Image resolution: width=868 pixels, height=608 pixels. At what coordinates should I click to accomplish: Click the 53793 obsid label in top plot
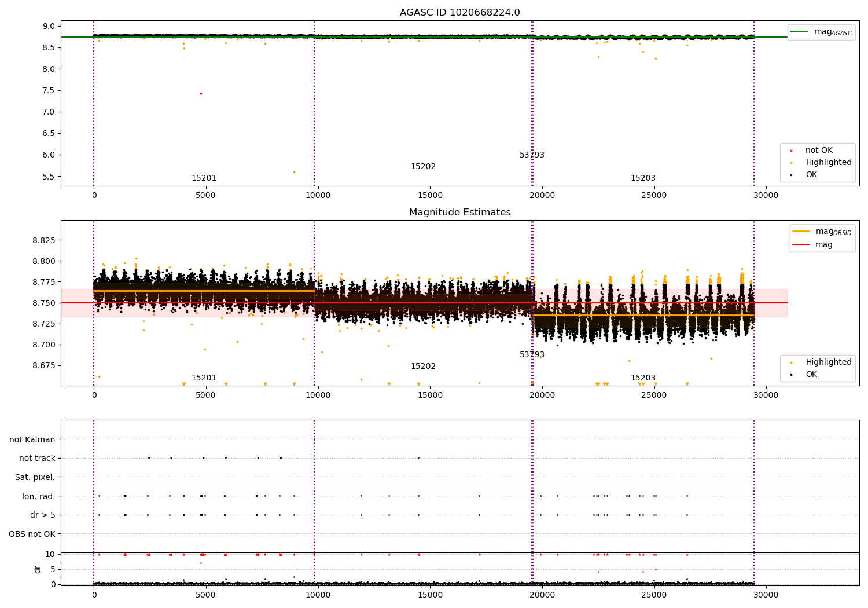(532, 155)
